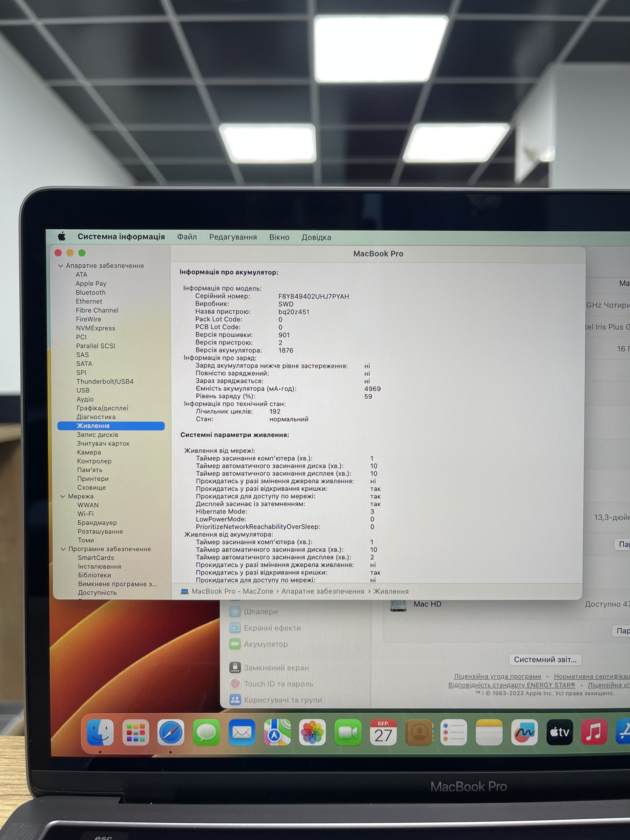
Task: Select Wi-Fi under Мережа
Action: (x=85, y=514)
